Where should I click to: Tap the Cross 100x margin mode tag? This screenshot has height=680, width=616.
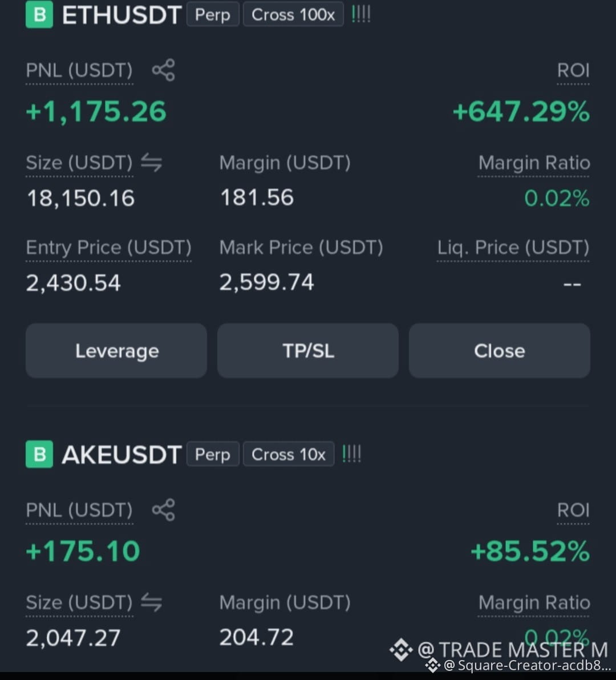tap(293, 14)
